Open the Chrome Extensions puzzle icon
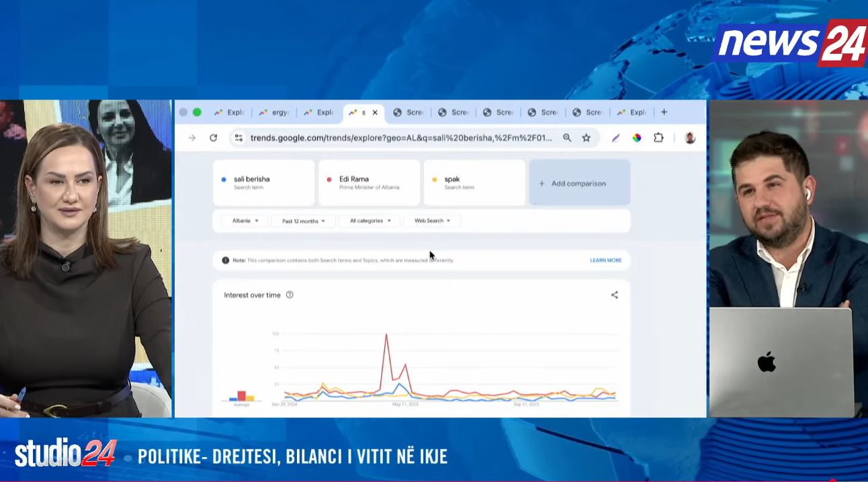868x482 pixels. click(x=658, y=137)
